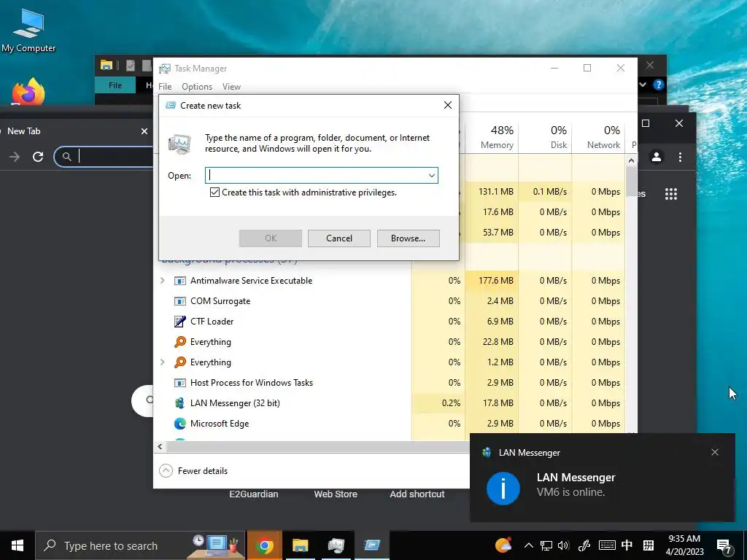Dismiss the LAN Messenger notification
This screenshot has width=747, height=560.
coord(715,452)
